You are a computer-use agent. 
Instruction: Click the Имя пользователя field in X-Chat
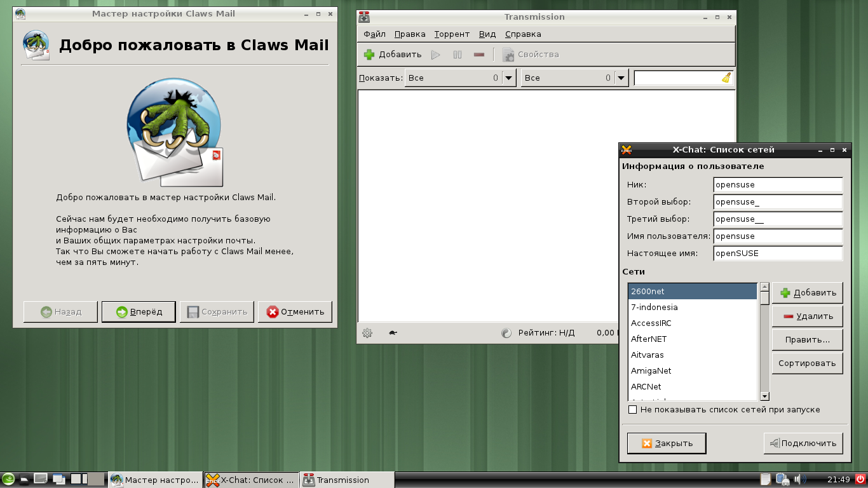click(x=778, y=236)
